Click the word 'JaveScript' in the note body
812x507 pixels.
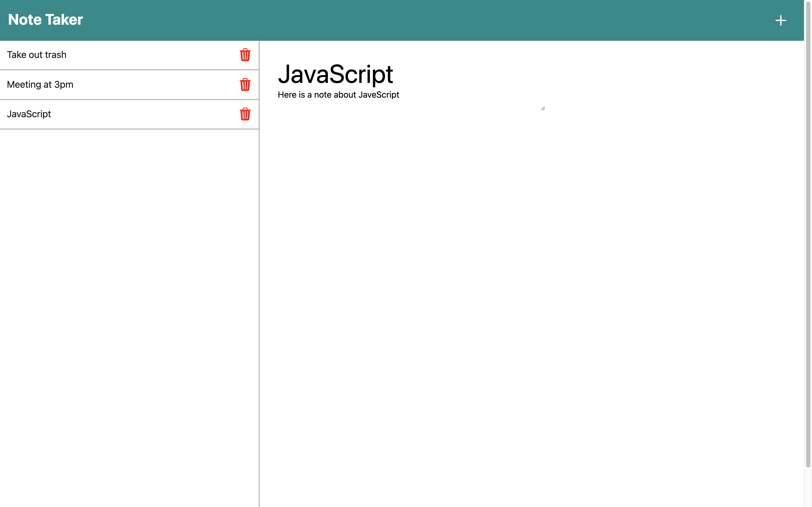click(x=379, y=95)
